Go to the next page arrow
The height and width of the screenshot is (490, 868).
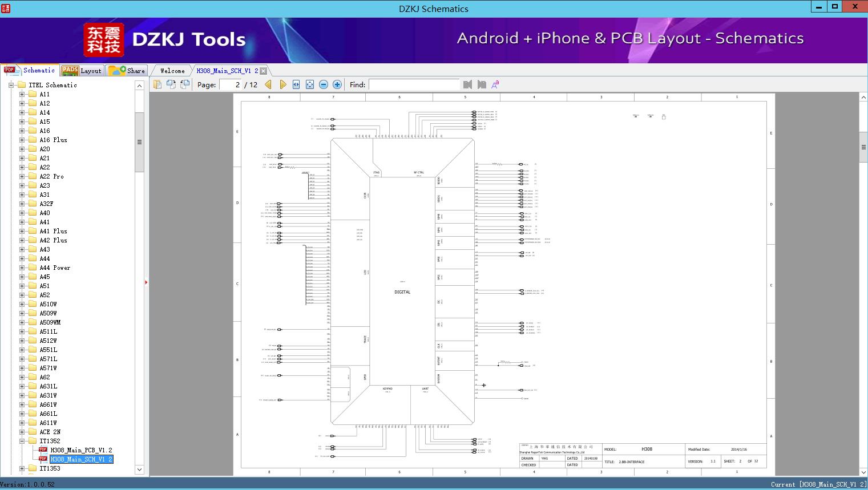pyautogui.click(x=283, y=84)
